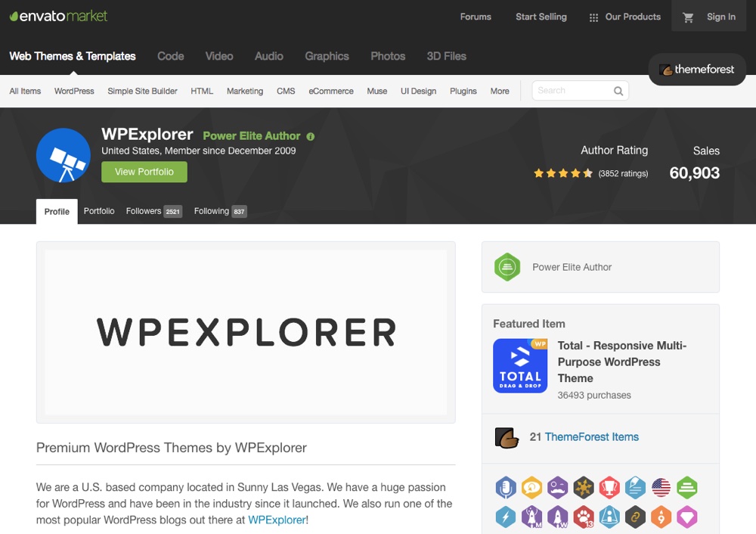This screenshot has width=756, height=534.
Task: Go to the Photos marketplace tab
Action: coord(388,56)
